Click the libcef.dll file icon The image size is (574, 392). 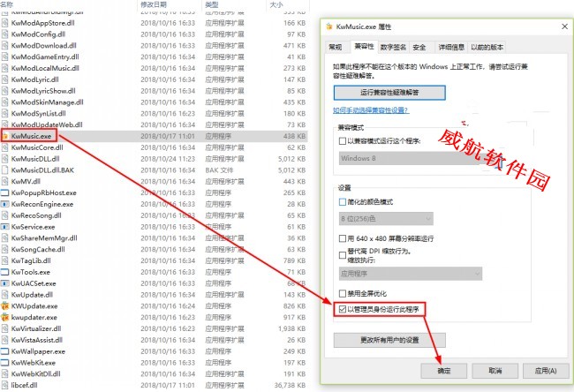pos(4,385)
